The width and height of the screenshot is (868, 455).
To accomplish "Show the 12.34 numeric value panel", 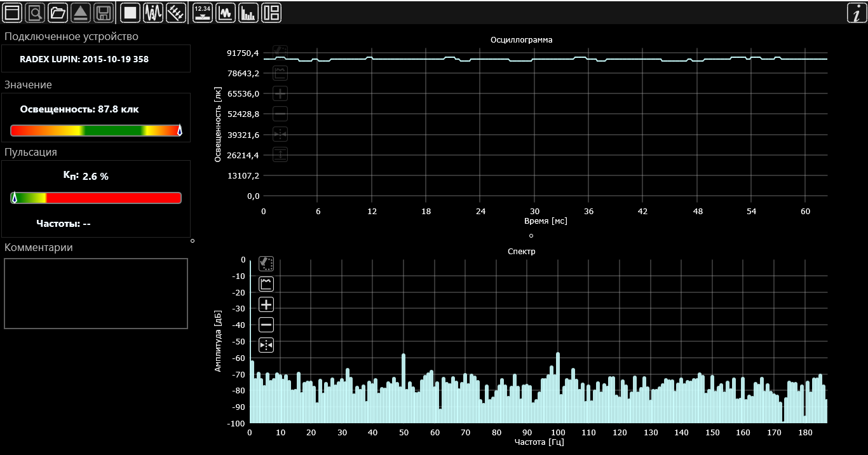I will 203,12.
